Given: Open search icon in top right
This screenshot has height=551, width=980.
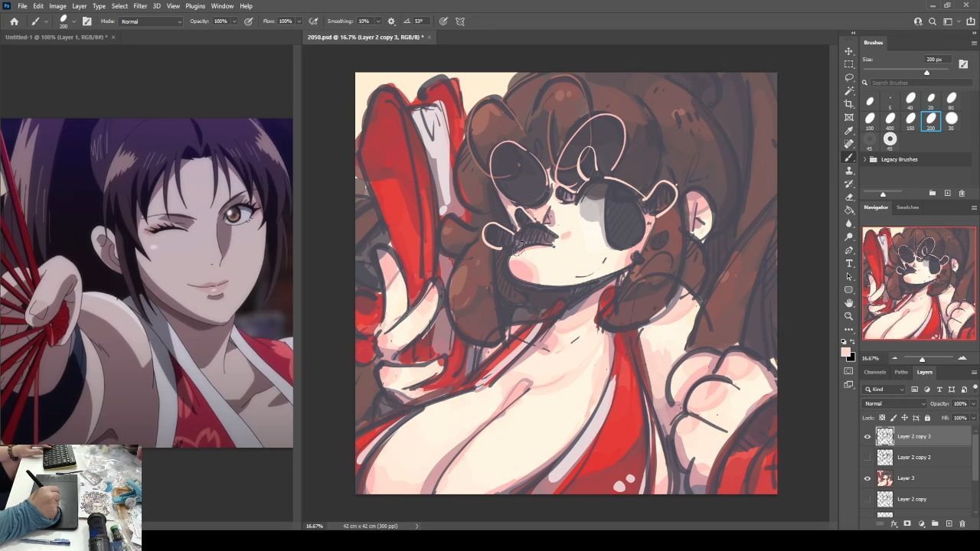Looking at the screenshot, I should [x=933, y=21].
